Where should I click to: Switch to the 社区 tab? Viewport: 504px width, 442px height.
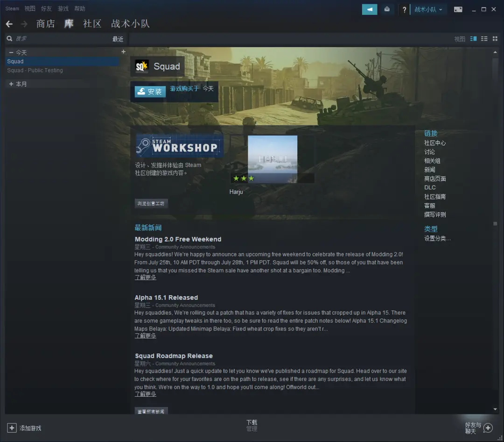pyautogui.click(x=92, y=24)
